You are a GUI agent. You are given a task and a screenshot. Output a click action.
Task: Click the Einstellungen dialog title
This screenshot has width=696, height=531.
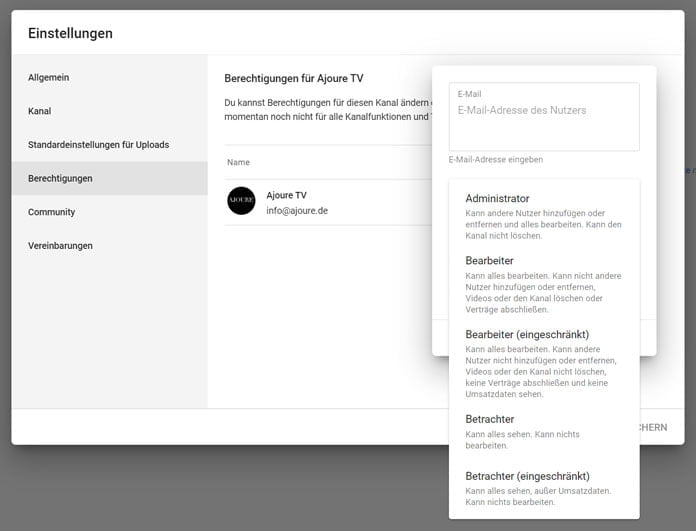pyautogui.click(x=70, y=33)
